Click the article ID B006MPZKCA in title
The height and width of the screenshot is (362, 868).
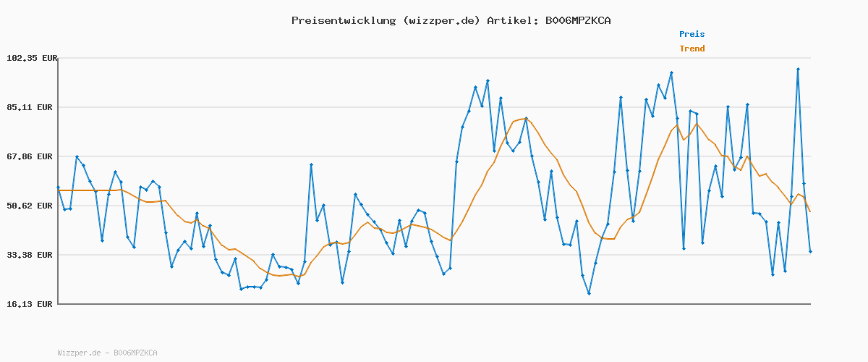pos(578,20)
